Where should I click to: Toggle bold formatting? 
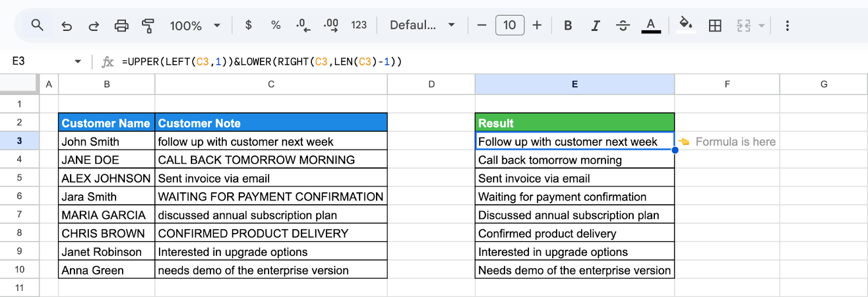tap(568, 25)
